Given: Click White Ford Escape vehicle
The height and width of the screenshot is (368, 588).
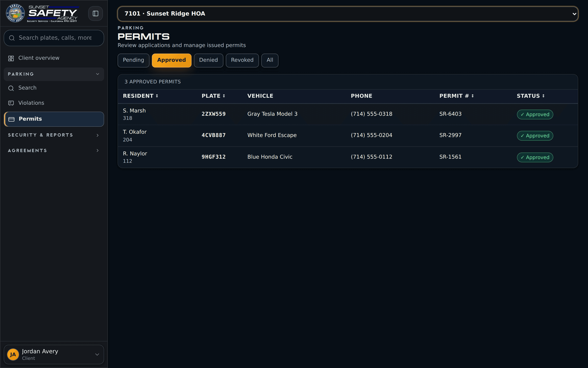Looking at the screenshot, I should (x=272, y=135).
